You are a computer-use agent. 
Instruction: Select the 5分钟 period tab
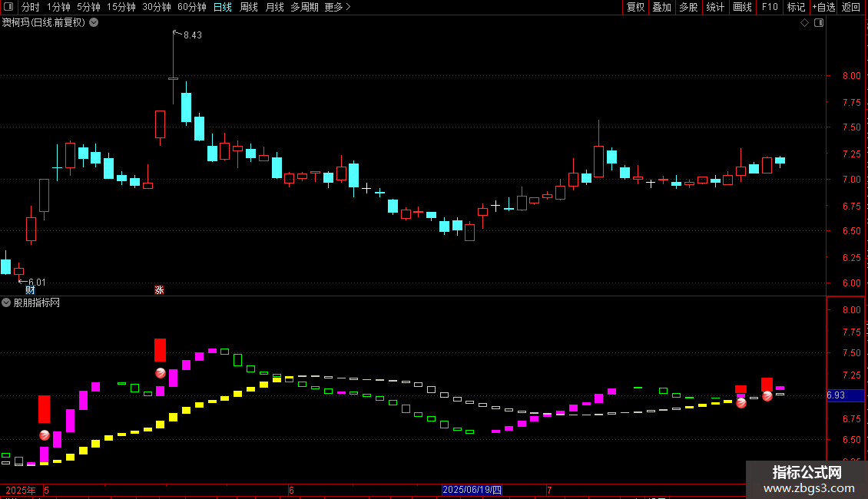click(88, 7)
